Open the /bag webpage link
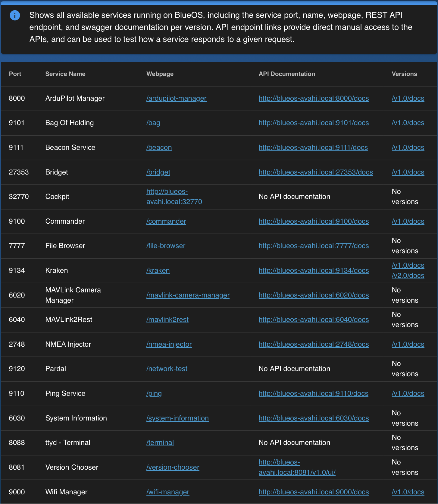Screen dimensions: 438x504 [x=153, y=123]
